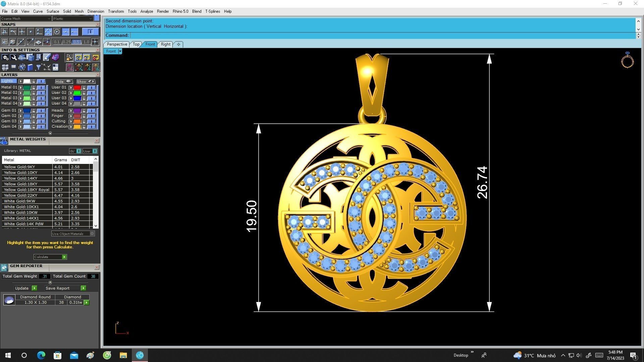Click the Update button in Gem Reporter
Image resolution: width=644 pixels, height=362 pixels.
coord(25,288)
